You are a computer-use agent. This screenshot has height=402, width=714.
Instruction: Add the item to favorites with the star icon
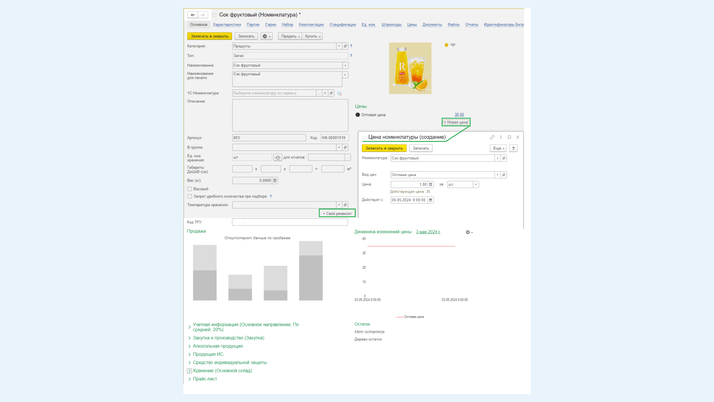[x=212, y=15]
